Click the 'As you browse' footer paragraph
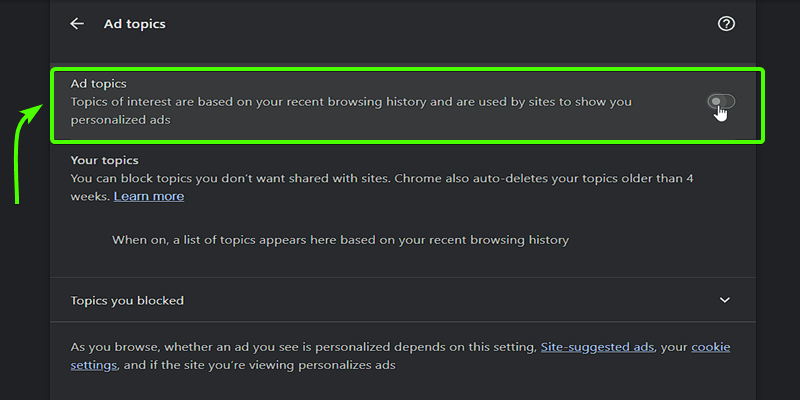The width and height of the screenshot is (800, 400). [x=300, y=347]
